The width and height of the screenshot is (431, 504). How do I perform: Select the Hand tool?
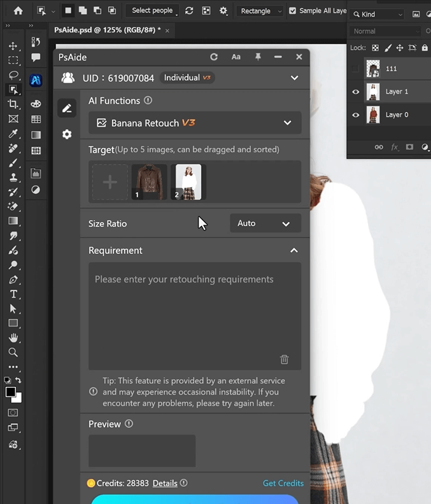[x=13, y=338]
